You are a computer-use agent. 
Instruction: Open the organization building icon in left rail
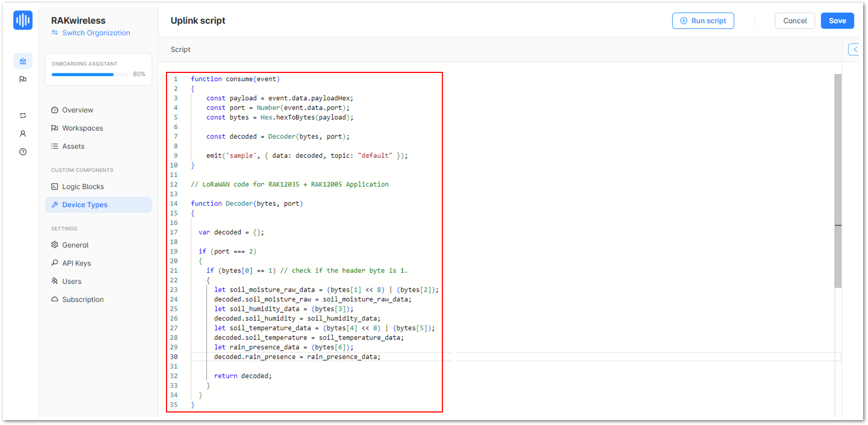[23, 61]
